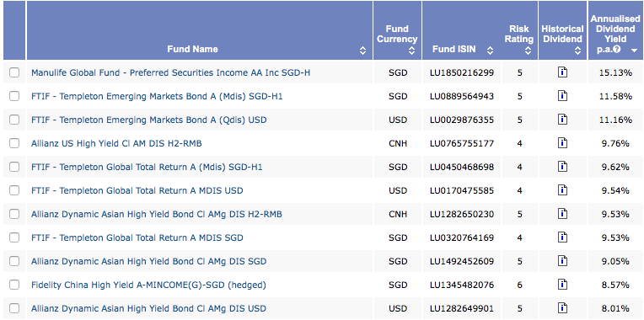Open Allianz US High Yield Cl AM DIS H2-RMB link
This screenshot has height=320, width=644.
coord(116,143)
